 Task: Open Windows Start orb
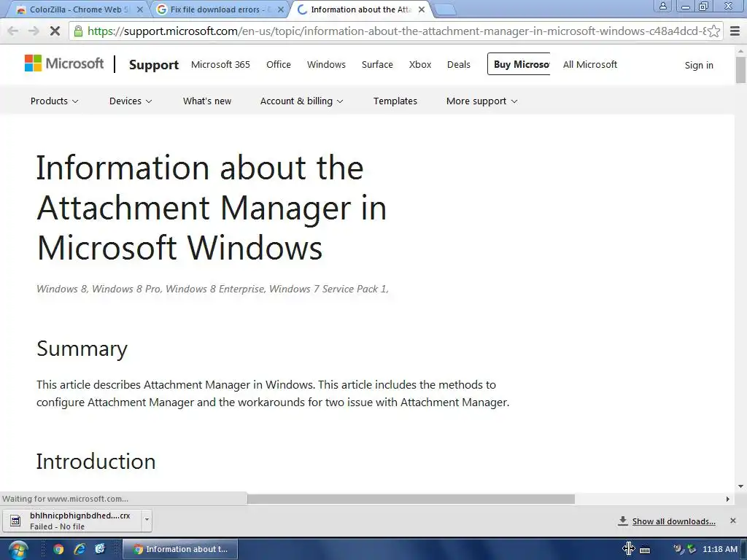pyautogui.click(x=18, y=550)
